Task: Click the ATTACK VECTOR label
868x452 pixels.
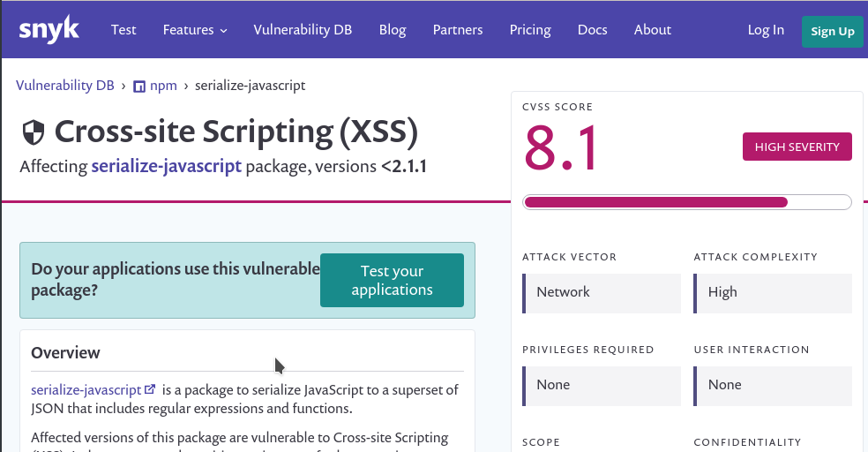Action: point(569,257)
